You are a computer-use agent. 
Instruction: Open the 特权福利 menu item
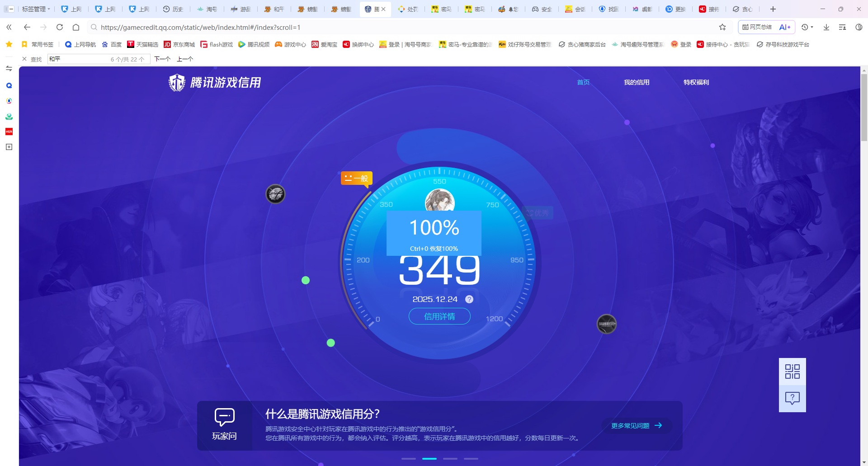(696, 82)
